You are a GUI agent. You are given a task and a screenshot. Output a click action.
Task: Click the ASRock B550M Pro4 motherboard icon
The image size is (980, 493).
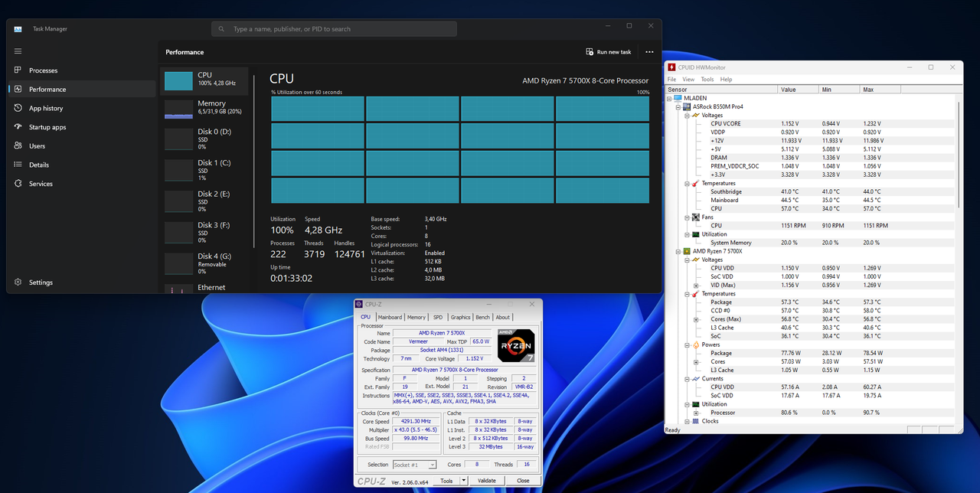(x=687, y=106)
